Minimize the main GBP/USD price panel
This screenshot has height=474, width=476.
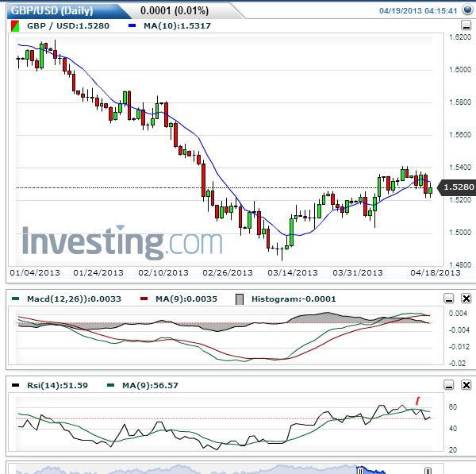tap(466, 25)
